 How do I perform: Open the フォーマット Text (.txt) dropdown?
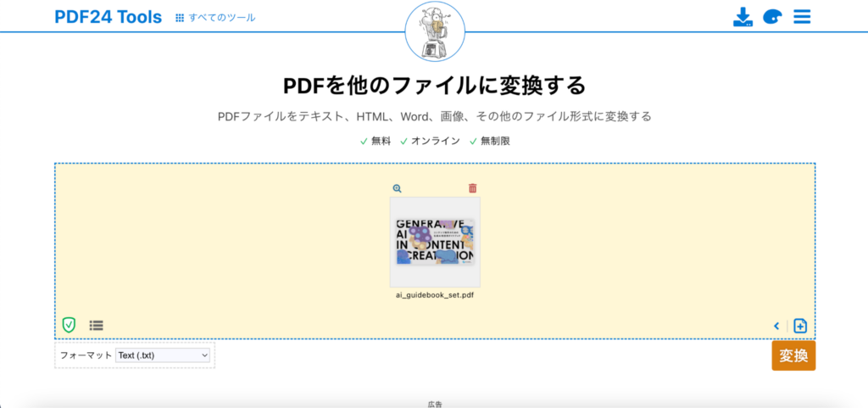pyautogui.click(x=163, y=355)
